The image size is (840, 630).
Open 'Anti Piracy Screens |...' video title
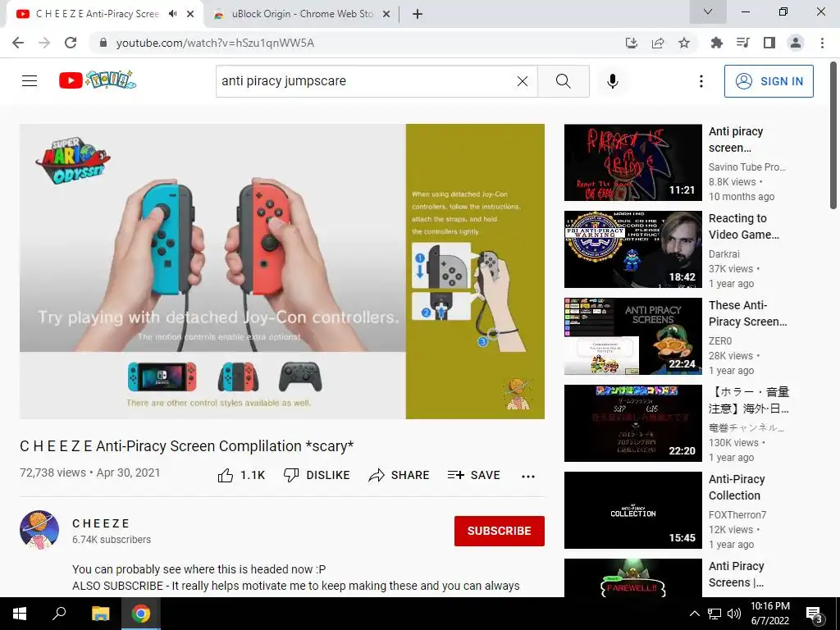click(737, 574)
